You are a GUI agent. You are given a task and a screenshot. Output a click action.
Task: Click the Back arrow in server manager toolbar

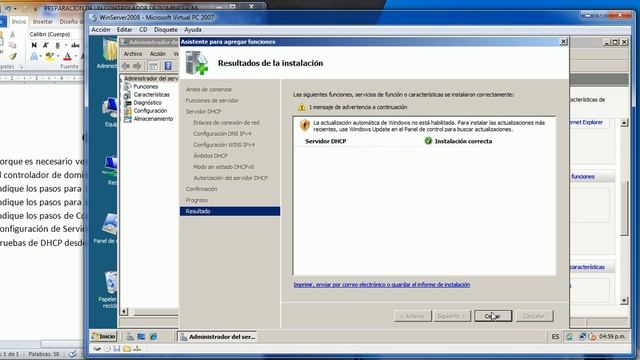[x=126, y=66]
